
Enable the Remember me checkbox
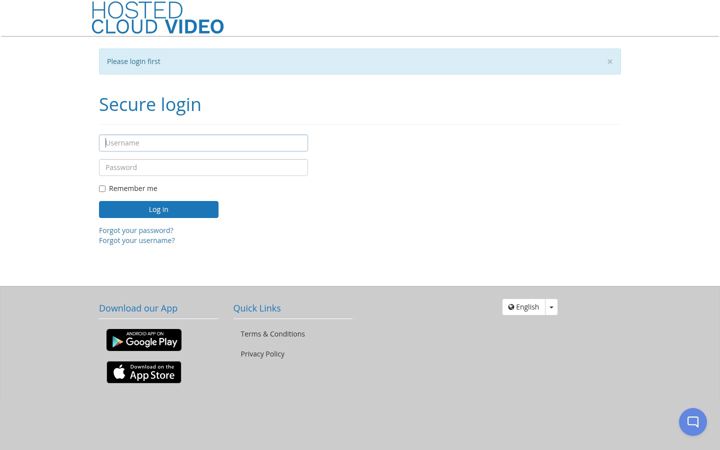coord(102,189)
